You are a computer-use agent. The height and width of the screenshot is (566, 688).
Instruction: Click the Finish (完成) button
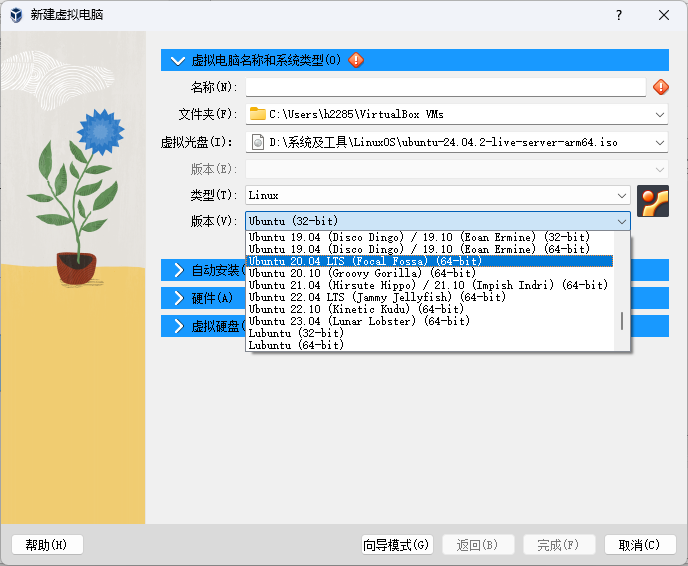559,545
